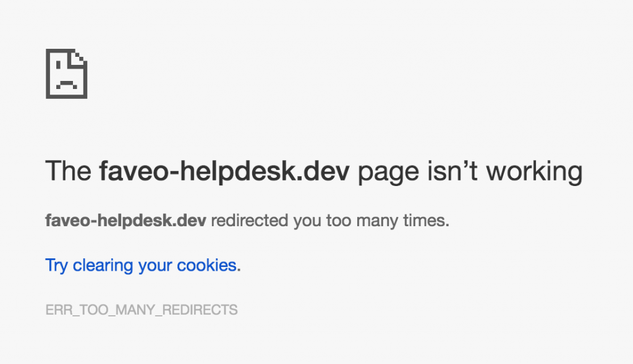Click the bold faveo-helpdesk.dev in the heading

(225, 172)
